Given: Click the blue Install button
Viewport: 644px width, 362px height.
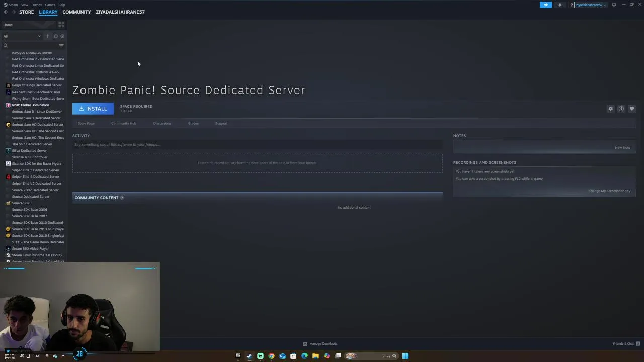Looking at the screenshot, I should coord(93,109).
